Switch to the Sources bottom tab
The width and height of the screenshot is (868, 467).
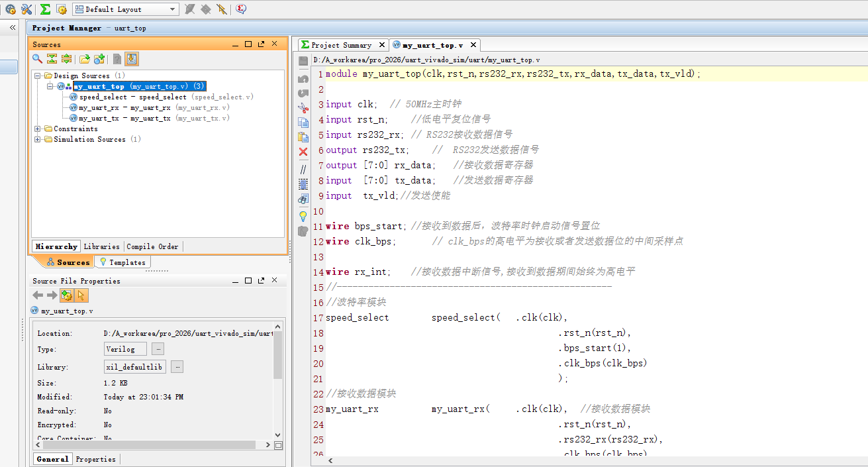tap(68, 262)
